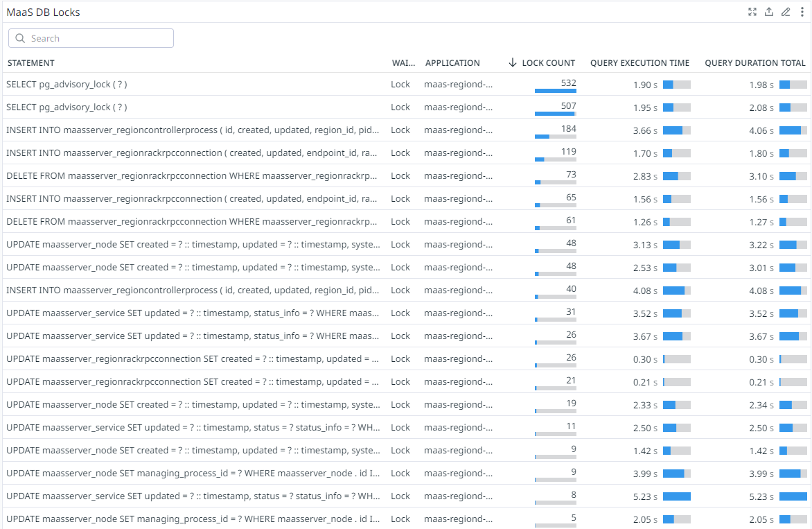The height and width of the screenshot is (529, 812).
Task: Sort by Query Duration Total column
Action: point(754,63)
